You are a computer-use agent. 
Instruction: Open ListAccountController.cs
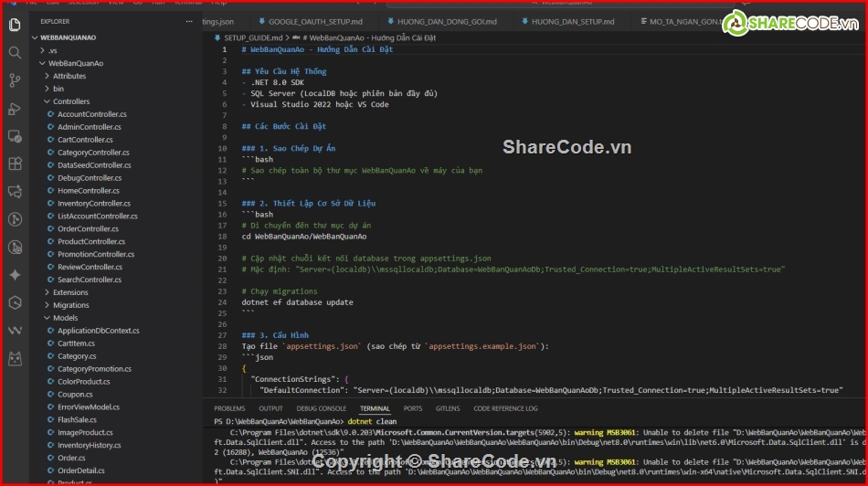pyautogui.click(x=98, y=216)
